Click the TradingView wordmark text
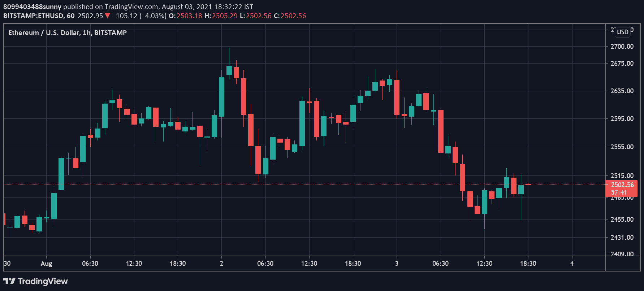Screen dimensions: 644x291 [43, 281]
